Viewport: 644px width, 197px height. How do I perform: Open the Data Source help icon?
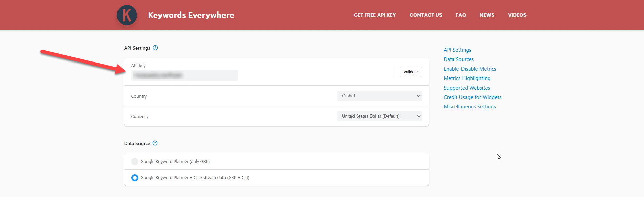155,143
